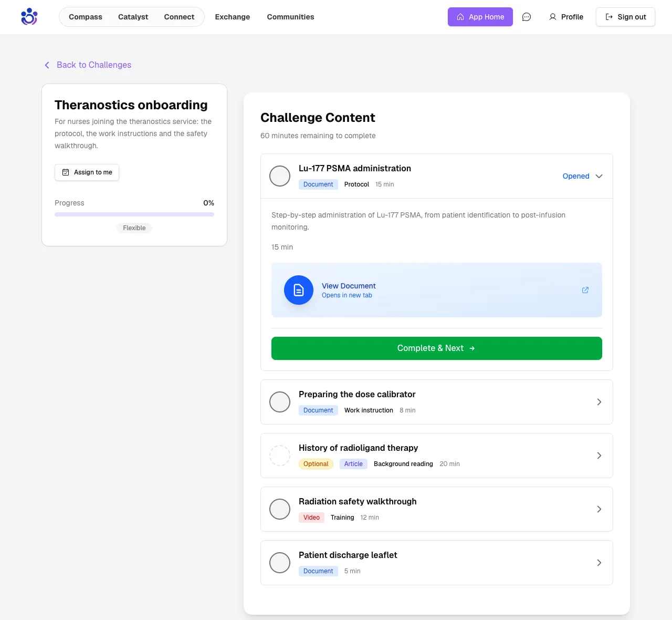Click the blue document icon circle
This screenshot has width=672, height=620.
(x=299, y=290)
